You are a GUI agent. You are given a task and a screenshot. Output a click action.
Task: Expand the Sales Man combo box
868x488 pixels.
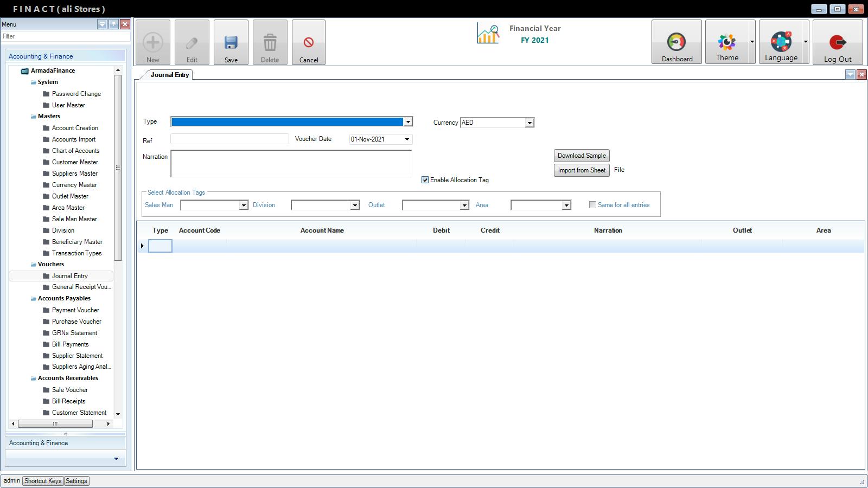tap(243, 206)
